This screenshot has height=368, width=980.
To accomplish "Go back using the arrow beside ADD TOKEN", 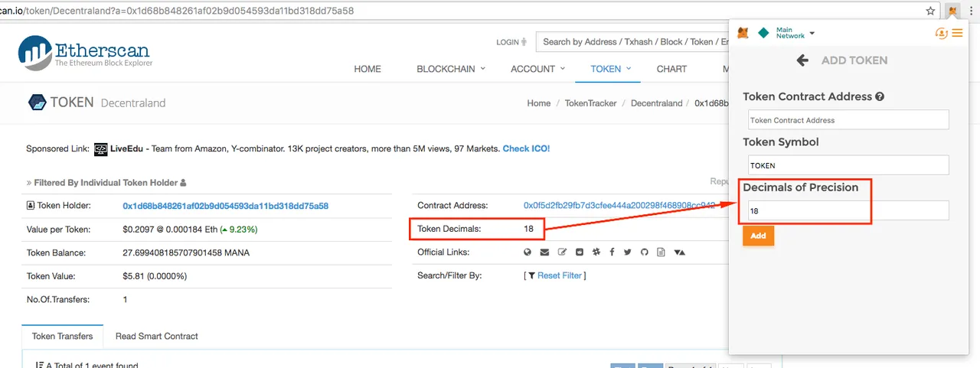I will pos(802,60).
